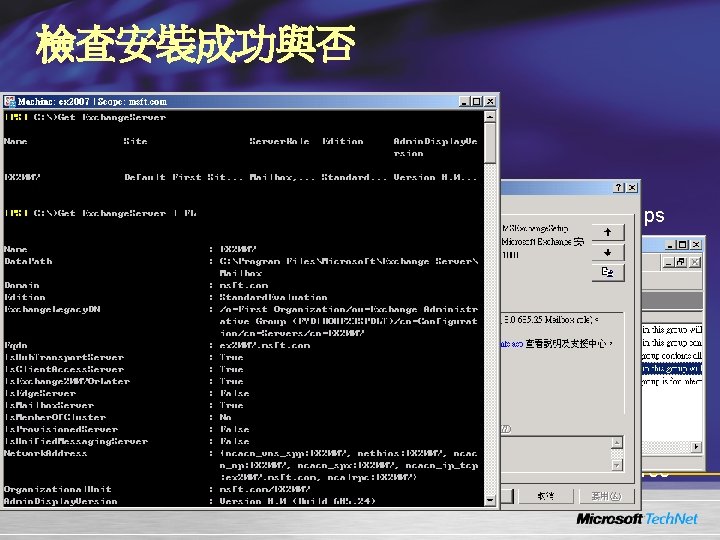This screenshot has height=540, width=720.
Task: Click the shell scrollbar down arrow
Action: (x=490, y=500)
